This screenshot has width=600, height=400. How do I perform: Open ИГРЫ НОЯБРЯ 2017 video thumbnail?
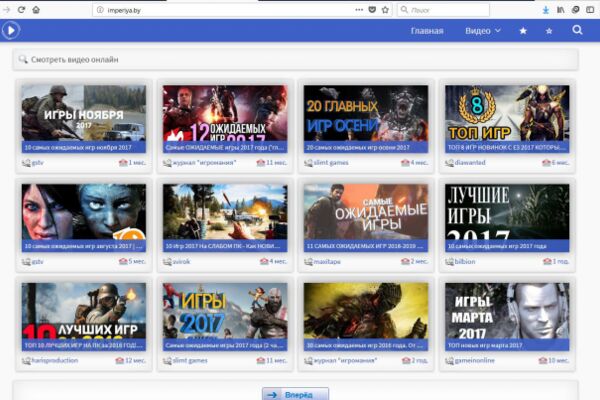coord(84,113)
